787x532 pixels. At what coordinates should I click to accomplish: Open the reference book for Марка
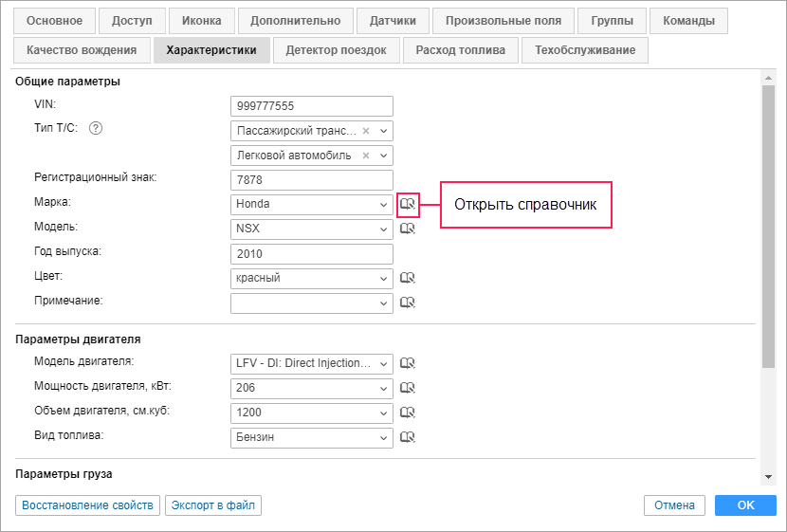(408, 204)
